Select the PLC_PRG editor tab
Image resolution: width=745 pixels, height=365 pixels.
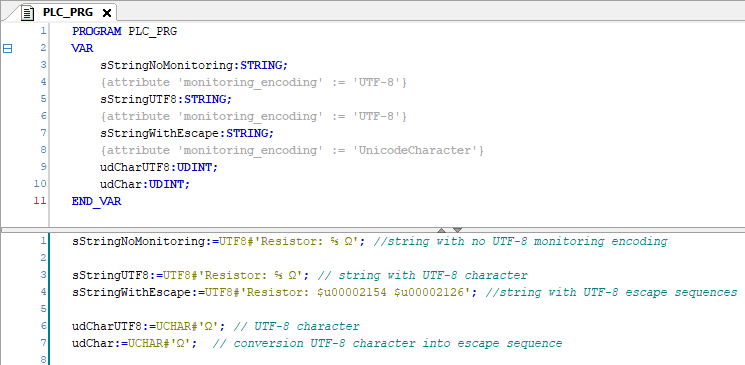pyautogui.click(x=68, y=12)
